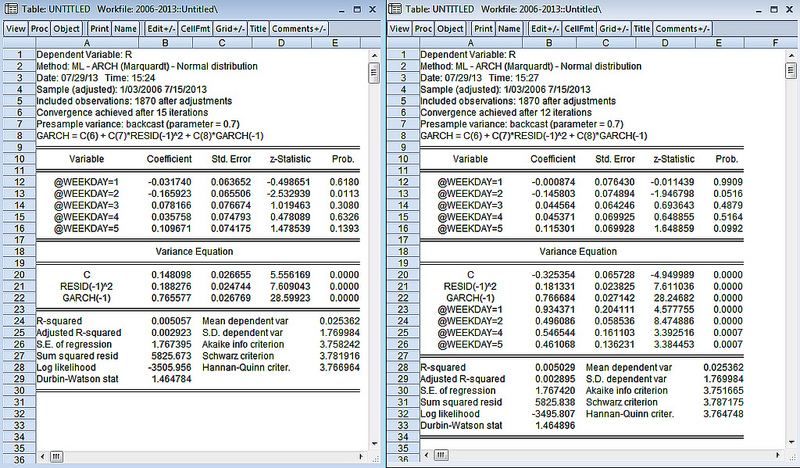The width and height of the screenshot is (800, 468).
Task: Select row 12 header in left table
Action: 19,182
